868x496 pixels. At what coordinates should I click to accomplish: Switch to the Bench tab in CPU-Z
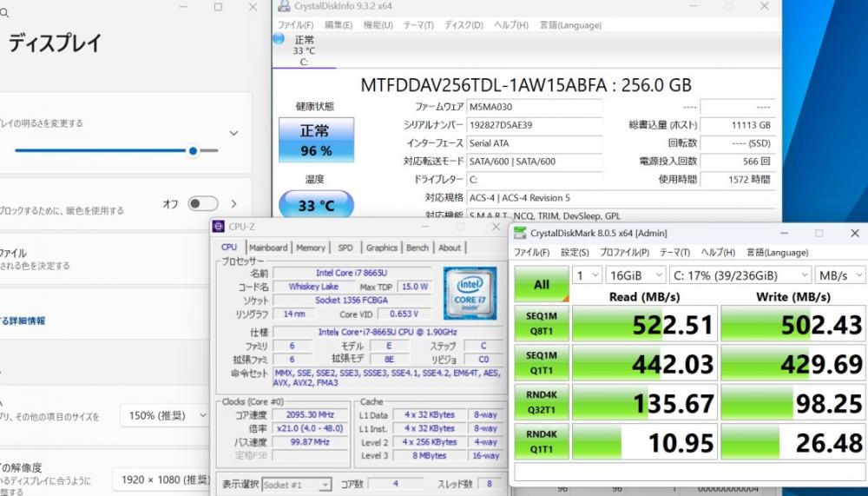coord(417,248)
